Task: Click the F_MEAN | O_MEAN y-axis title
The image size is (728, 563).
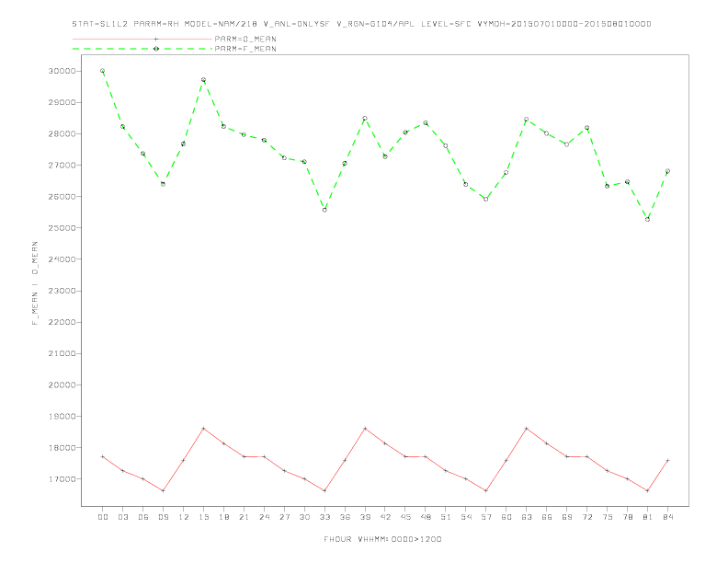Action: pyautogui.click(x=35, y=283)
